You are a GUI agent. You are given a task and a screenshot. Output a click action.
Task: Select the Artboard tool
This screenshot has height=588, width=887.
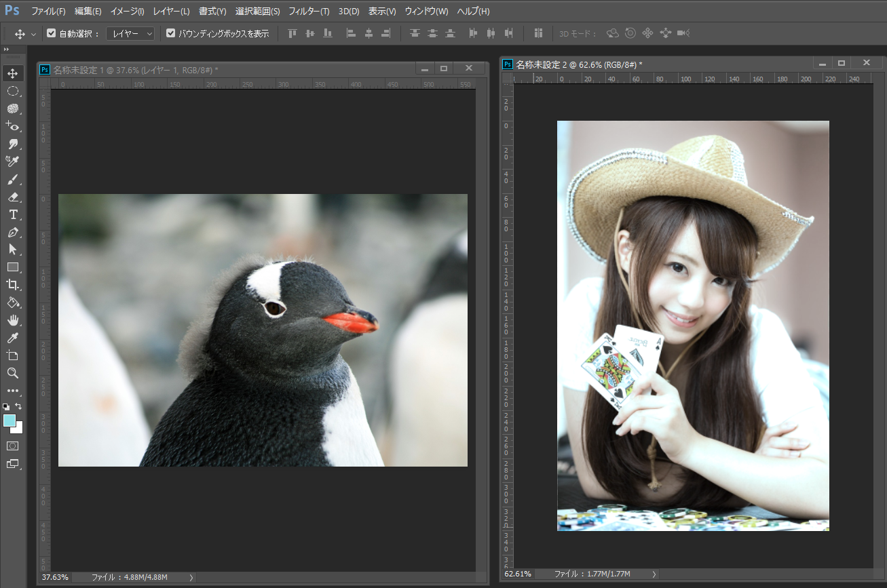point(13,355)
